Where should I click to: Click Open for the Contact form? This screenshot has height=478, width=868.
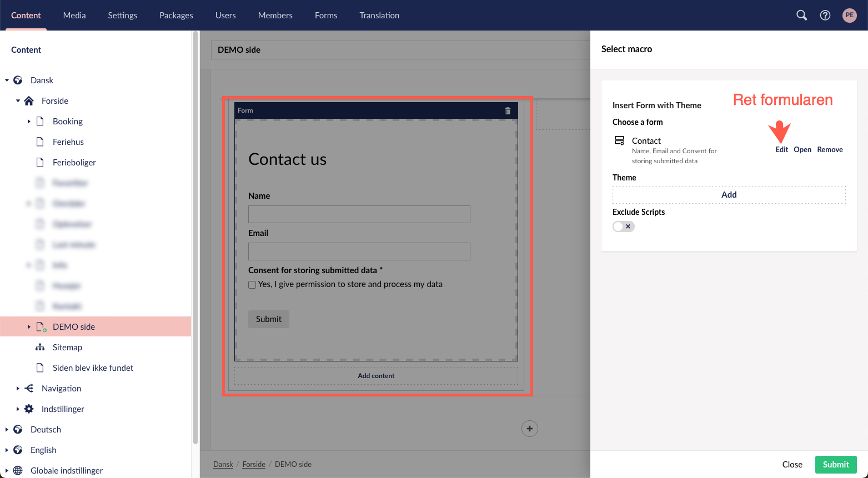(x=802, y=149)
